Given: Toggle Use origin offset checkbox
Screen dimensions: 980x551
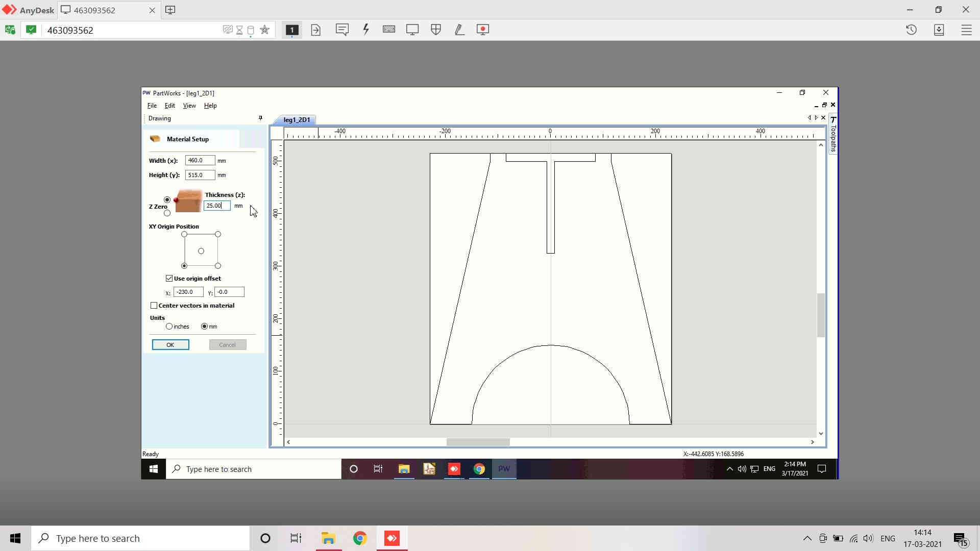Looking at the screenshot, I should point(169,279).
